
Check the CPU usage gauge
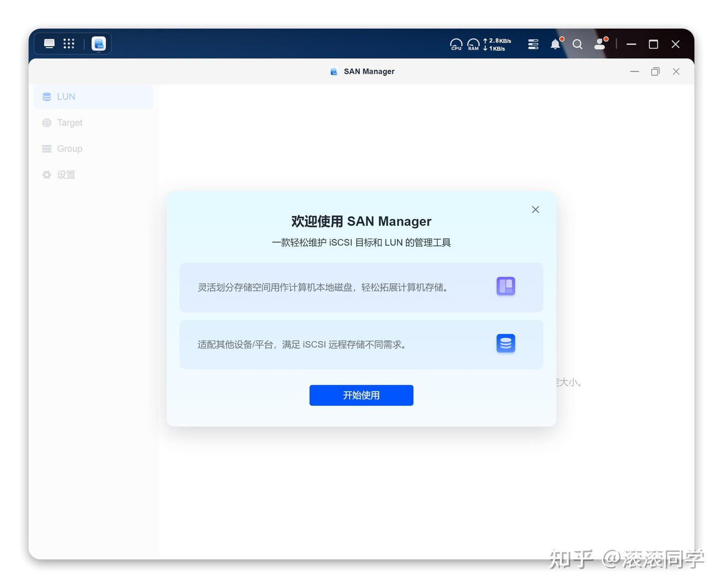click(456, 45)
